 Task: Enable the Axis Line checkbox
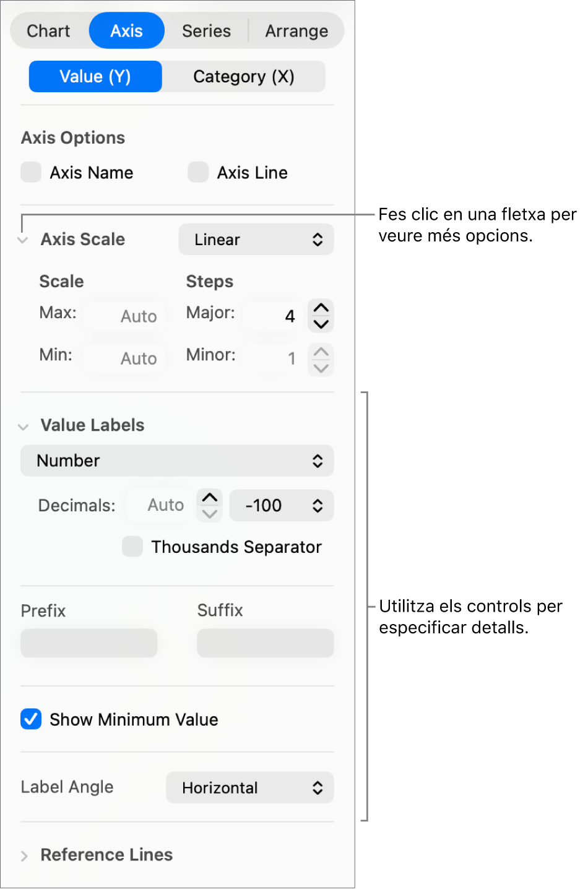click(x=198, y=172)
